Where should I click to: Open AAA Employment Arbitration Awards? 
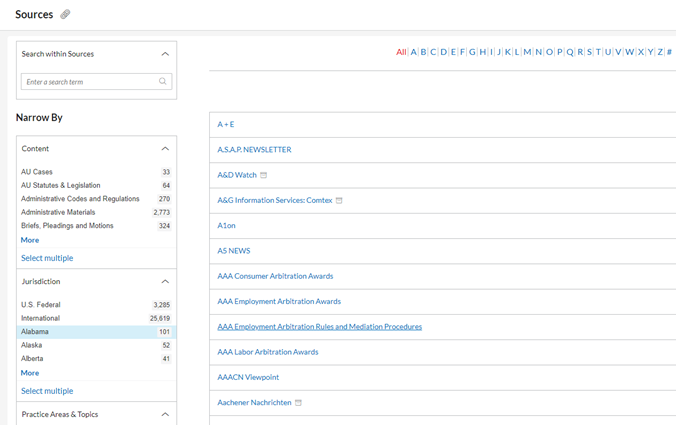click(x=279, y=301)
